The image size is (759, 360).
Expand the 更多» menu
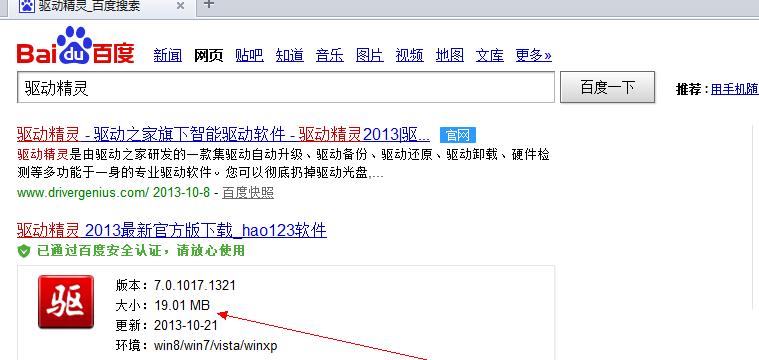coord(533,55)
